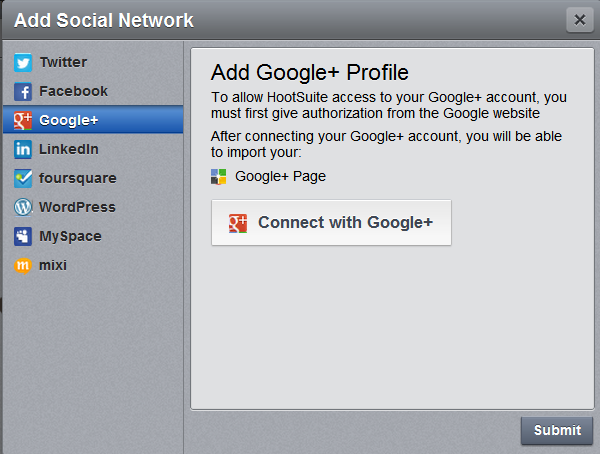Open the LinkedIn network label

(x=69, y=149)
